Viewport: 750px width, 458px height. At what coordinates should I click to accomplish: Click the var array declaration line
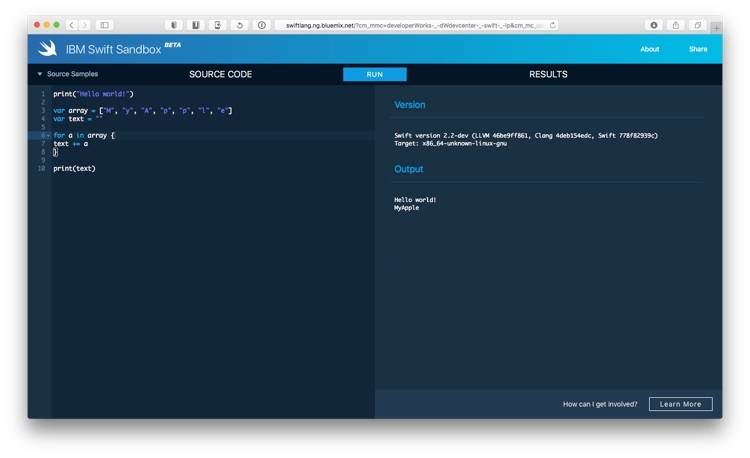point(143,110)
